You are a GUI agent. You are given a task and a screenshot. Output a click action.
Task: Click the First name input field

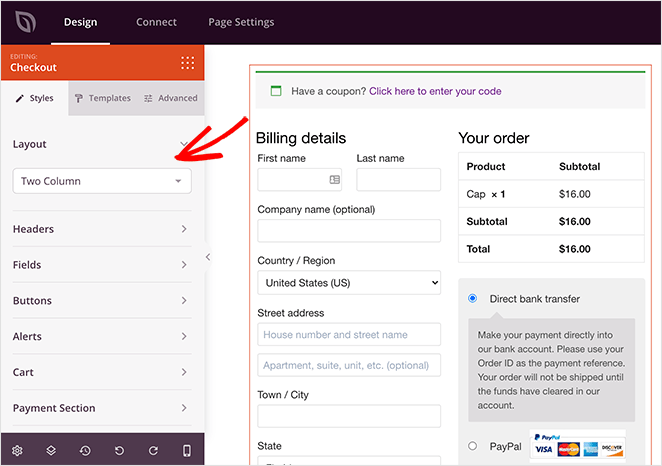(300, 179)
